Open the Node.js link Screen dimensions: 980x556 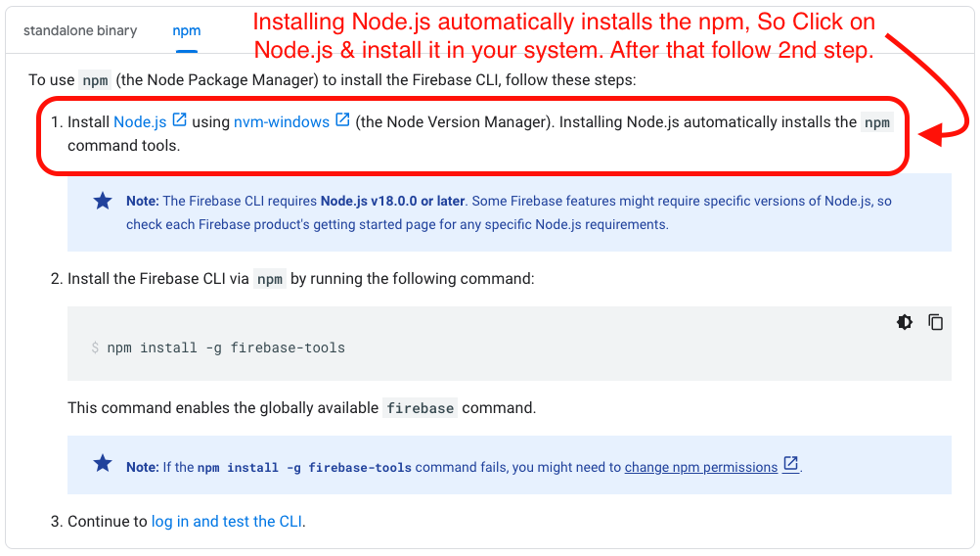pyautogui.click(x=140, y=122)
